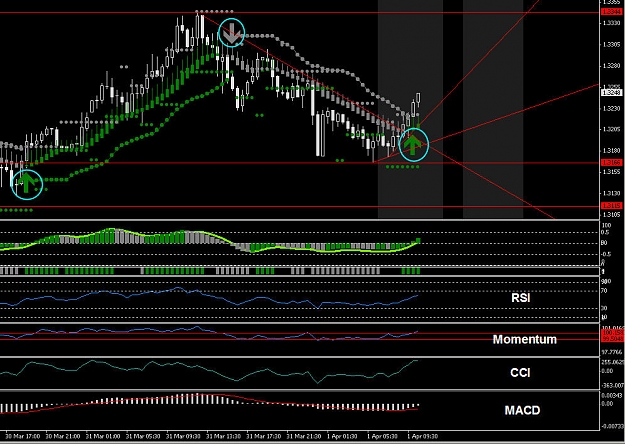This screenshot has height=444, width=625.
Task: Click the red 1.3344 price level tag
Action: tap(611, 12)
